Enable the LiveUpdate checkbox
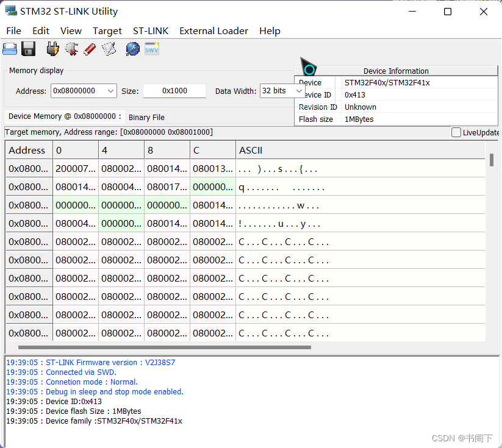Image resolution: width=502 pixels, height=448 pixels. coord(456,132)
